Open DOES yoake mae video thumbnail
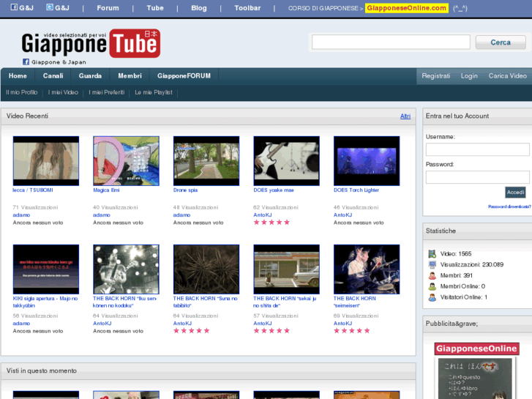532x399 pixels. [x=286, y=161]
